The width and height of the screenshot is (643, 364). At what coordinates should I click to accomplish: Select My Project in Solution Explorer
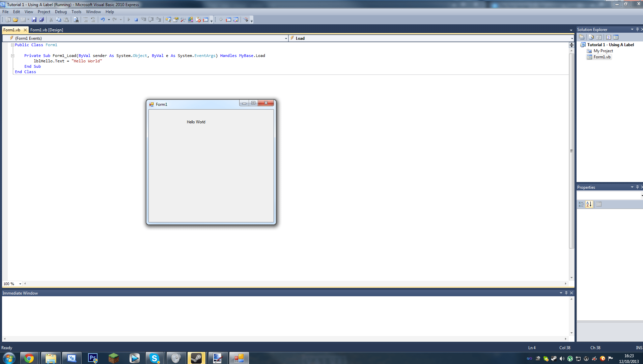(x=603, y=51)
